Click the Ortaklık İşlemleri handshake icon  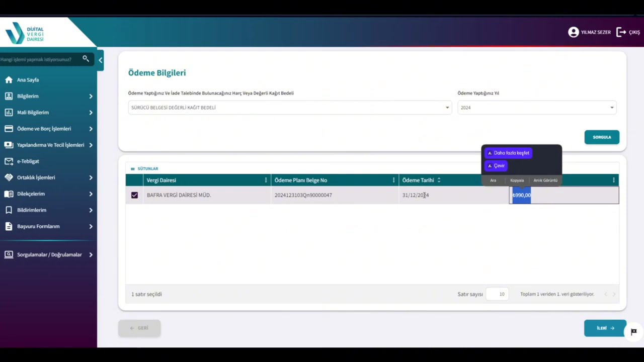pyautogui.click(x=9, y=177)
